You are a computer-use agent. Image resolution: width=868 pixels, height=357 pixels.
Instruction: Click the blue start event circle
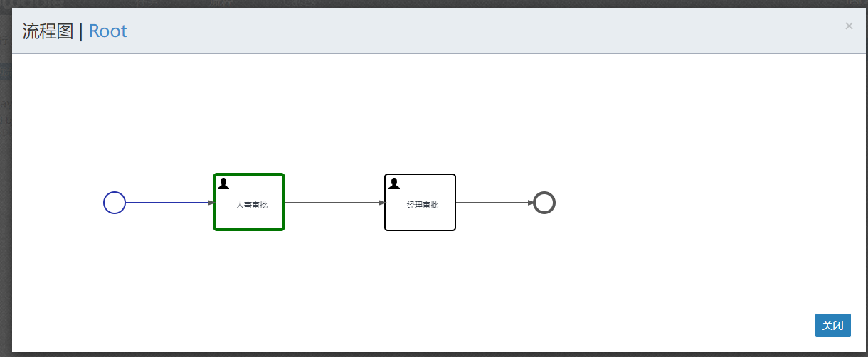pyautogui.click(x=115, y=203)
